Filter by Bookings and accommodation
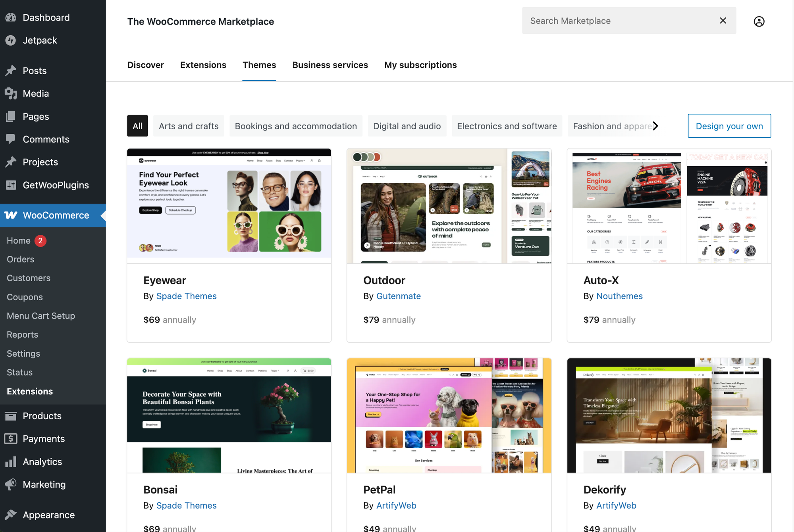The height and width of the screenshot is (532, 794). (x=296, y=126)
